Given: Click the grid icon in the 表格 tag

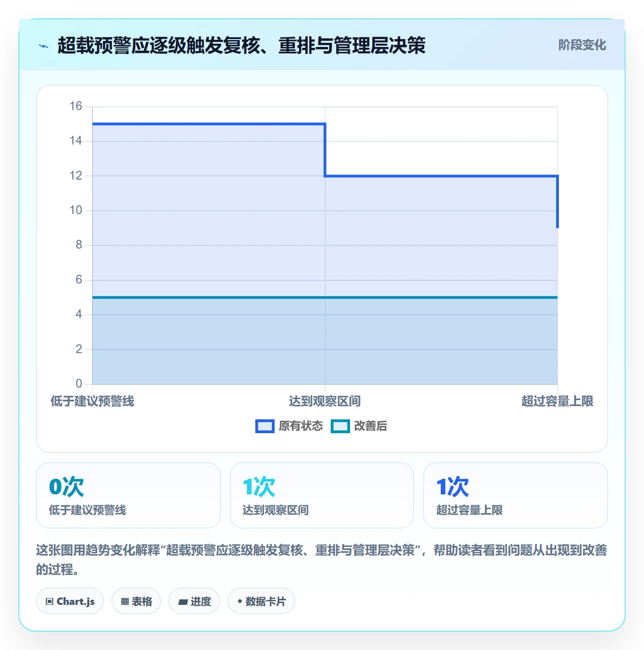Looking at the screenshot, I should click(125, 601).
